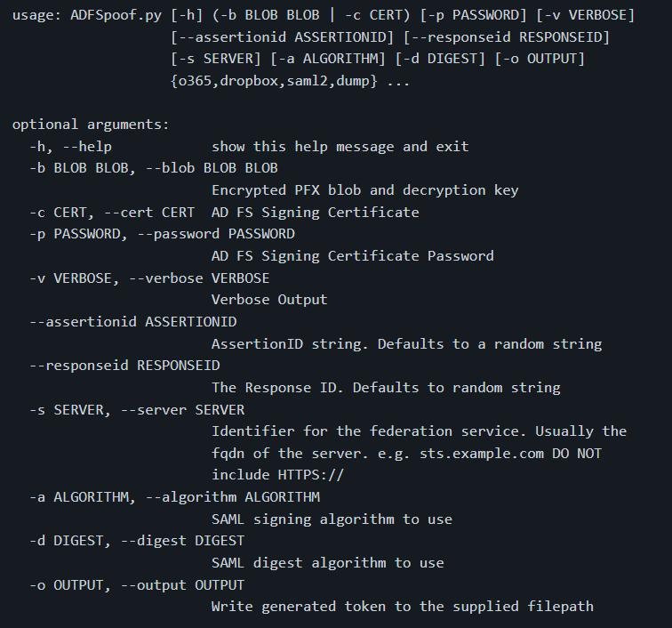
Task: Click the "-d DIGEST, --digest DIGEST" option
Action: point(137,541)
